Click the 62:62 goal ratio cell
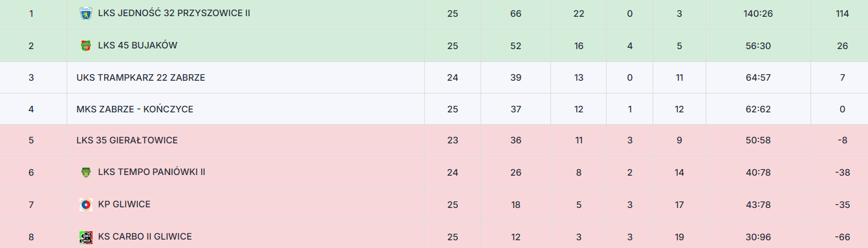This screenshot has height=248, width=868. [x=758, y=109]
